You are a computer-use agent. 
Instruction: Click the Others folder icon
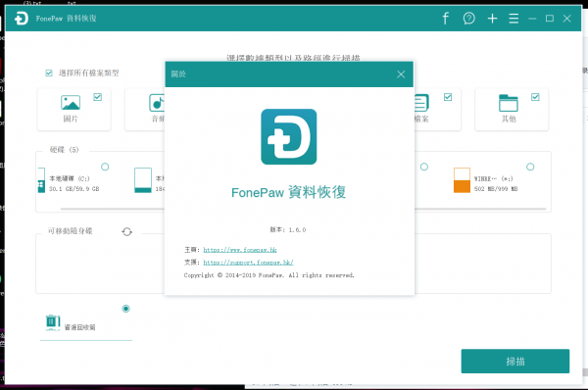(x=509, y=103)
